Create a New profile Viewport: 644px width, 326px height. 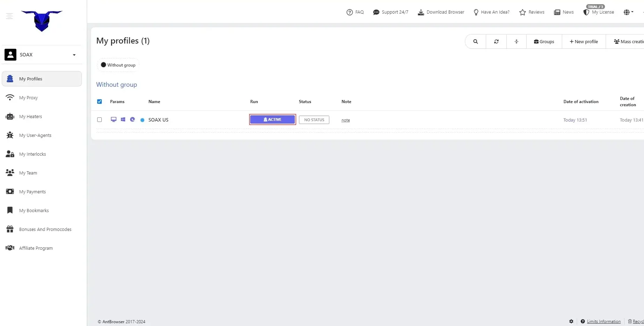(584, 41)
